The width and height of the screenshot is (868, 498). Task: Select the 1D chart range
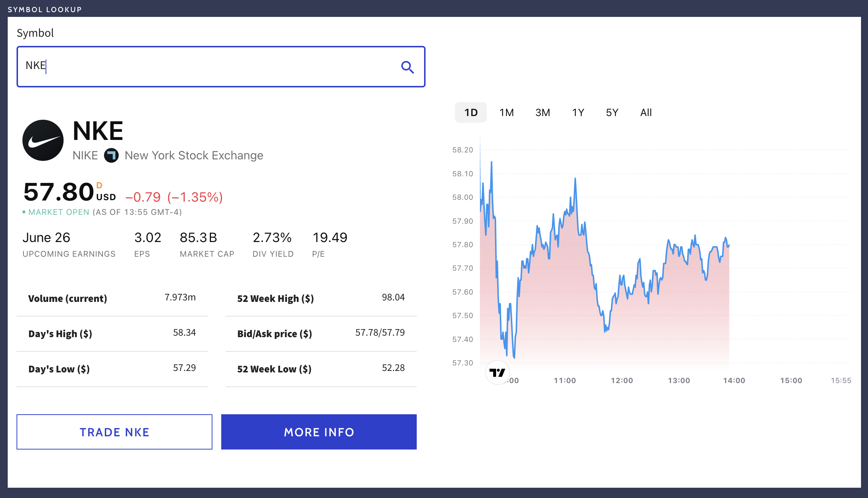click(x=471, y=112)
